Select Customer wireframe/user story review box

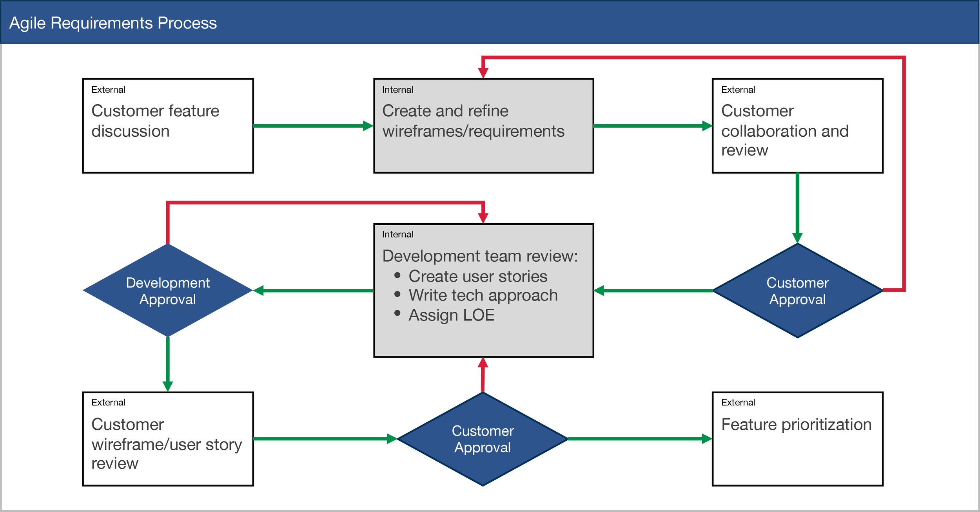[168, 439]
